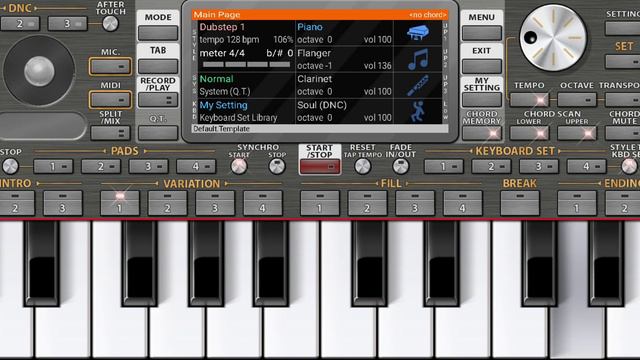Click the Flanger vol 136 value
This screenshot has width=640, height=360.
(x=378, y=66)
